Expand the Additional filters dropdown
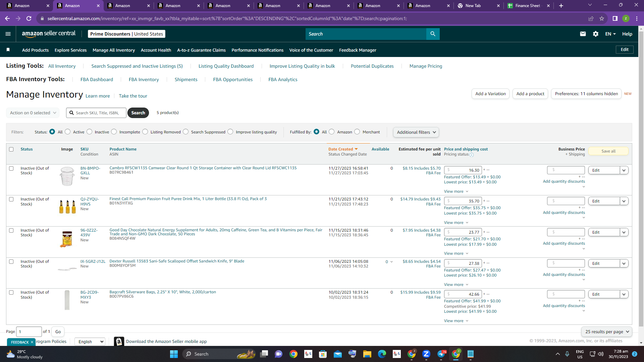644x362 pixels. click(416, 132)
